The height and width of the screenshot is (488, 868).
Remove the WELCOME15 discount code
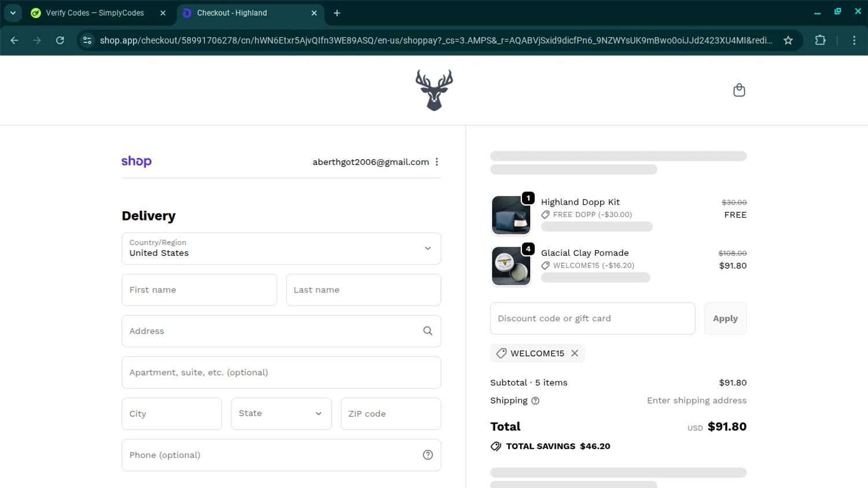click(x=575, y=353)
